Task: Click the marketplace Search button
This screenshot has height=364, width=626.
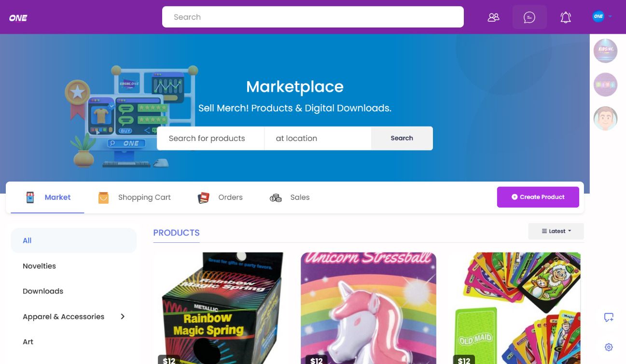Action: point(402,138)
